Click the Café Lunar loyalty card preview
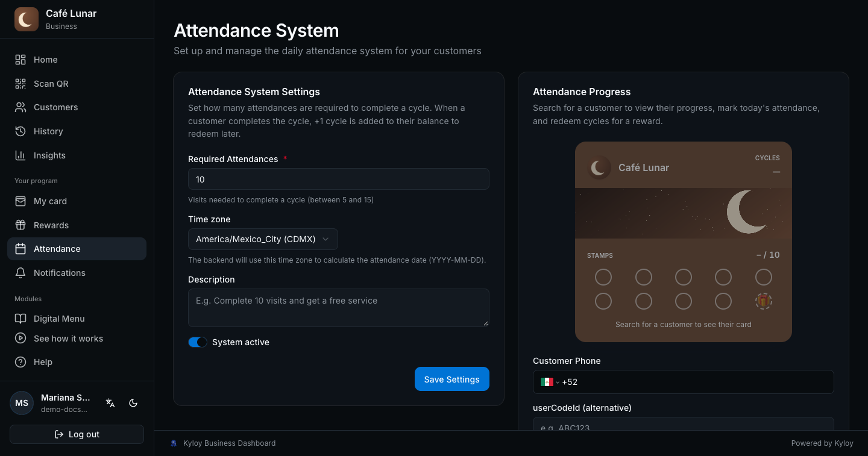 coord(684,242)
